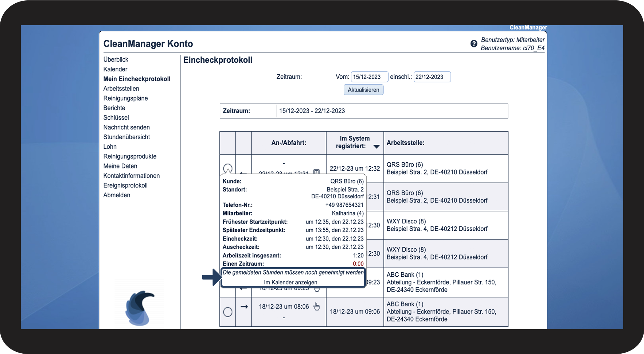
Task: Follow the 'Im Kalender anzeigen' link
Action: [290, 283]
